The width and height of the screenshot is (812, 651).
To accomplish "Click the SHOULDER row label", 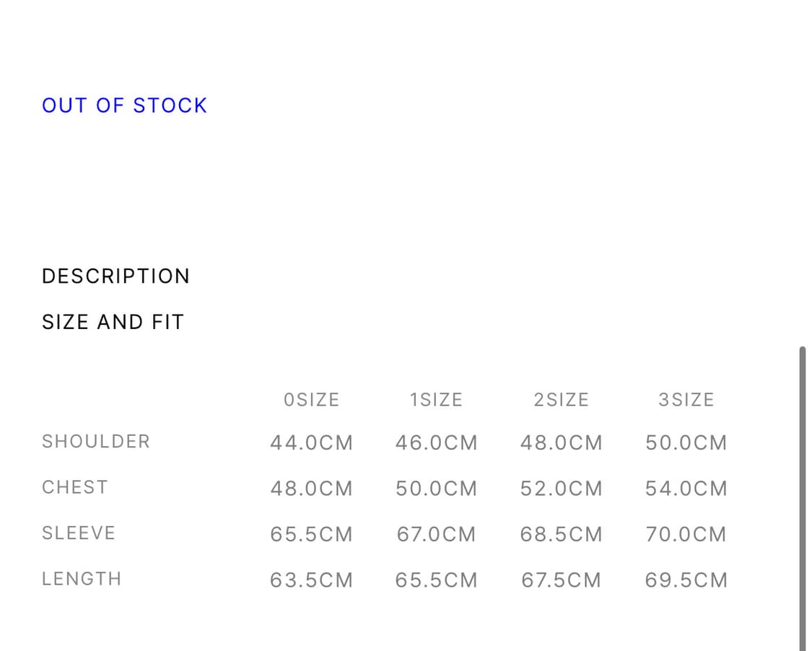I will [x=96, y=442].
